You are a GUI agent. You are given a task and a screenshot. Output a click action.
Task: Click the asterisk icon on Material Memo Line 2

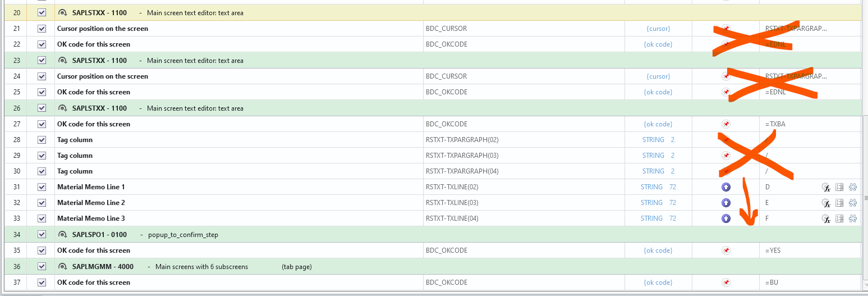[853, 203]
